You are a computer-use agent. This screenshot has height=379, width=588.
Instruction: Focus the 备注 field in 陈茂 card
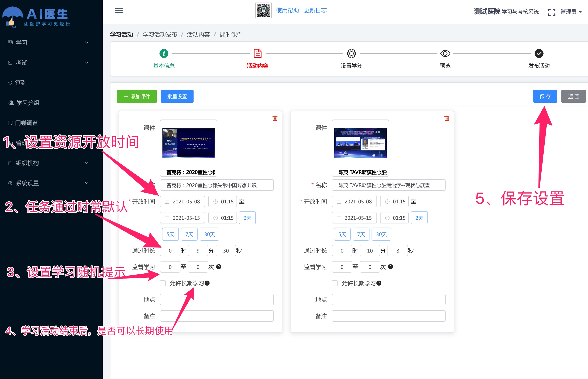389,316
